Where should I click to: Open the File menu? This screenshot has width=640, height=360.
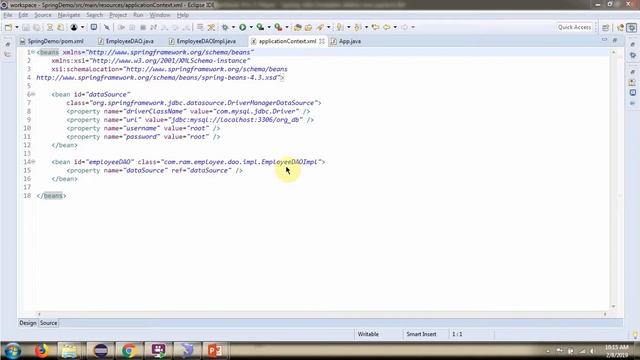(x=8, y=15)
